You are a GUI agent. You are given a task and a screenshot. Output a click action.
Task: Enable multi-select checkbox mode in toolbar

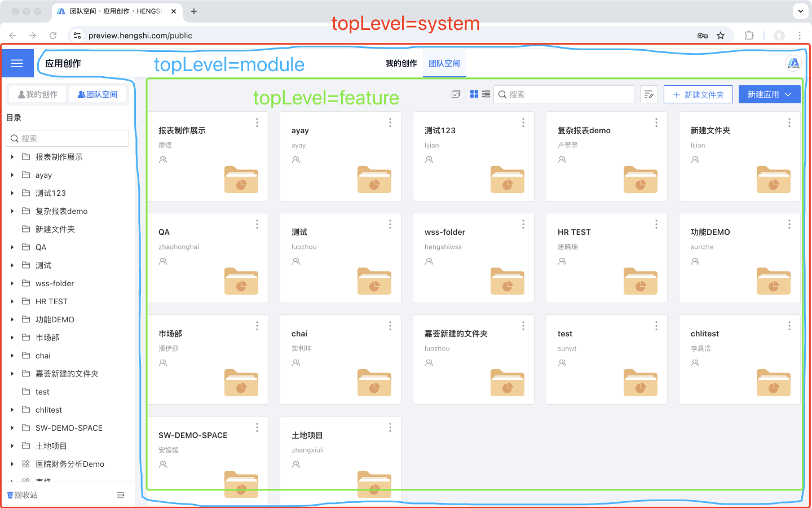tap(456, 94)
